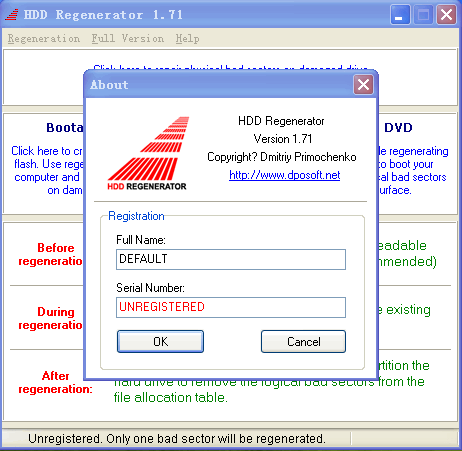
Task: Click the 'al bad sectors' DVD description text
Action: click(x=413, y=177)
